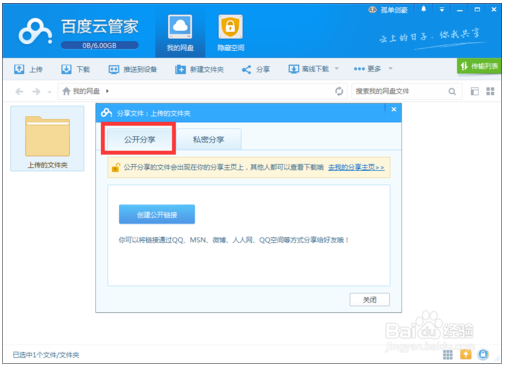This screenshot has height=366, width=505.
Task: Click the storage usage bar 0B/6.00GB
Action: 100,45
